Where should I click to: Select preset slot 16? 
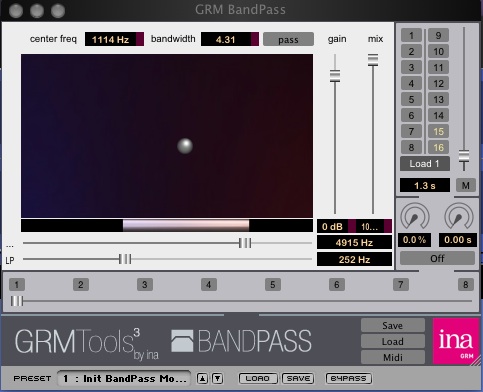tap(438, 147)
